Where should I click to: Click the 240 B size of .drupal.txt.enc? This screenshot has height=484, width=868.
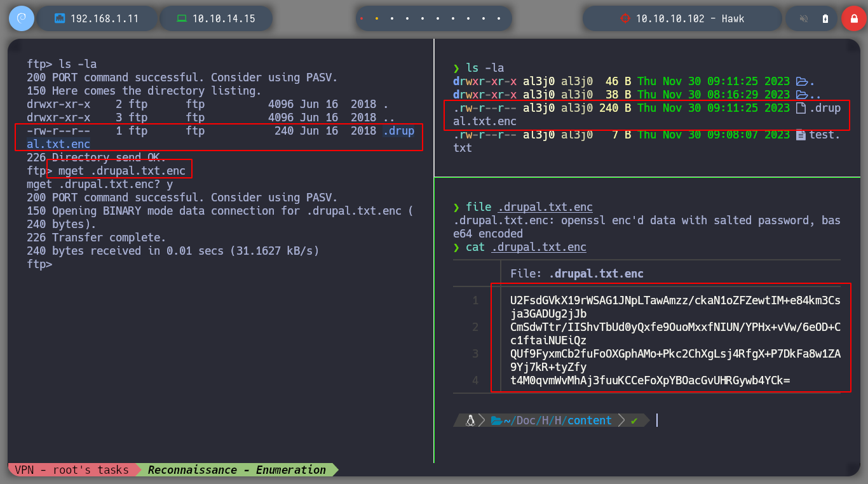615,108
